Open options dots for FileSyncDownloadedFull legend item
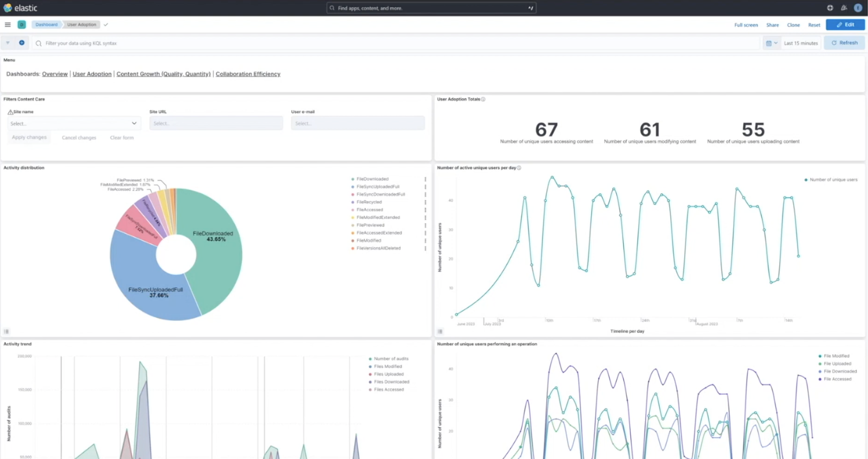Image resolution: width=868 pixels, height=459 pixels. pyautogui.click(x=425, y=195)
